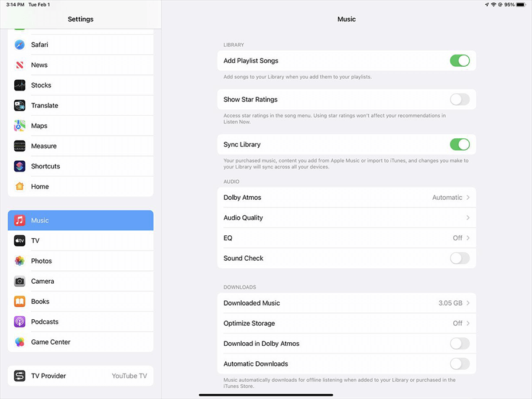Image resolution: width=532 pixels, height=399 pixels.
Task: View Downloaded Music storage details
Action: [346, 303]
